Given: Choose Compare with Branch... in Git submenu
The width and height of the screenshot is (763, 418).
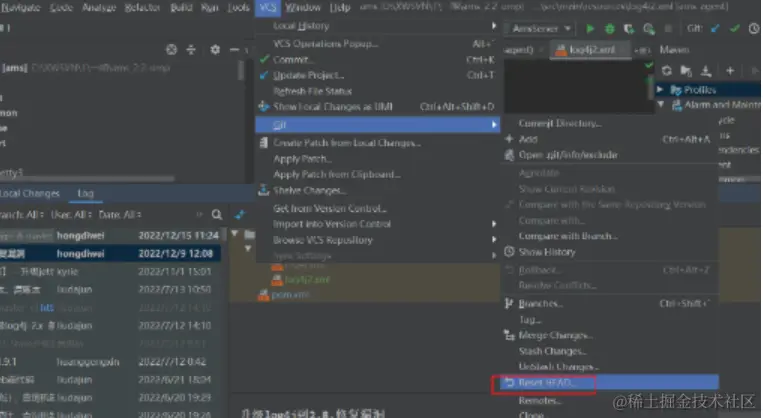Looking at the screenshot, I should [x=610, y=236].
